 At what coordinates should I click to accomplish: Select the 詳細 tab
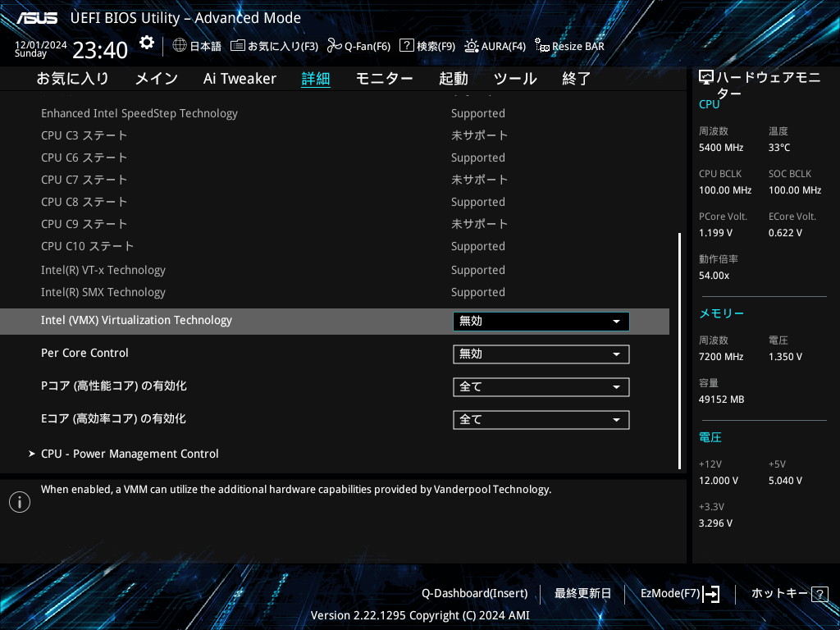[x=316, y=78]
